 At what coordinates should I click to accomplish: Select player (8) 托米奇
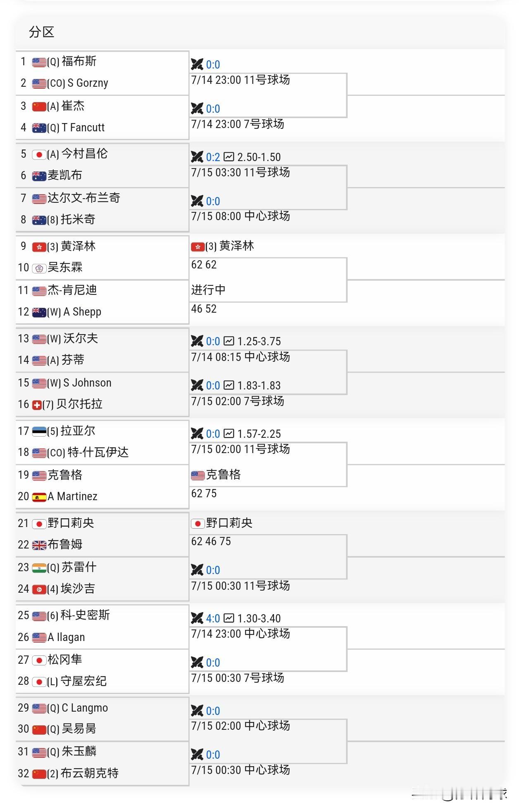click(71, 219)
